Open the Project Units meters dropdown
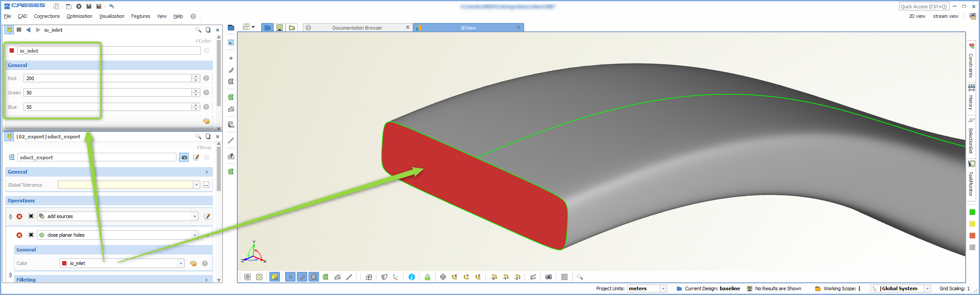This screenshot has height=295, width=980. (x=663, y=288)
